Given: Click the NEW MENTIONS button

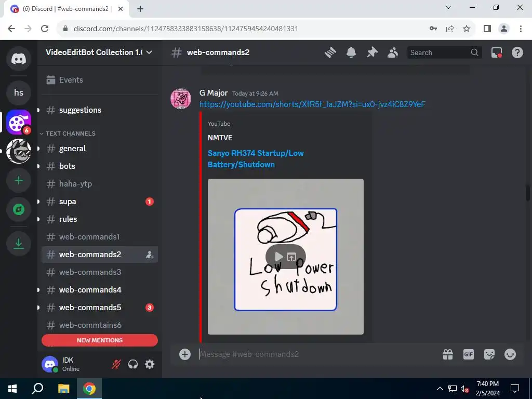Looking at the screenshot, I should click(99, 340).
